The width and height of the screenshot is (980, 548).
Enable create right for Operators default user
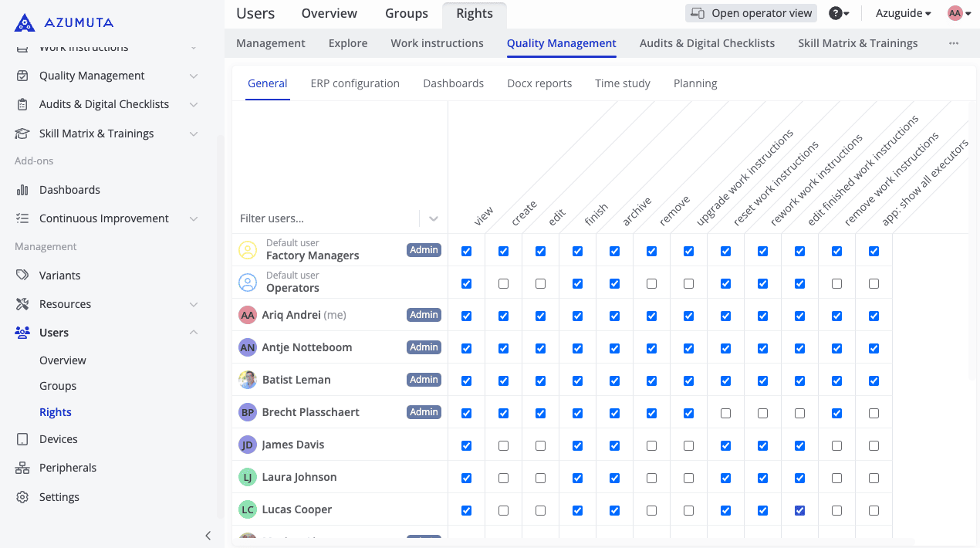coord(503,284)
